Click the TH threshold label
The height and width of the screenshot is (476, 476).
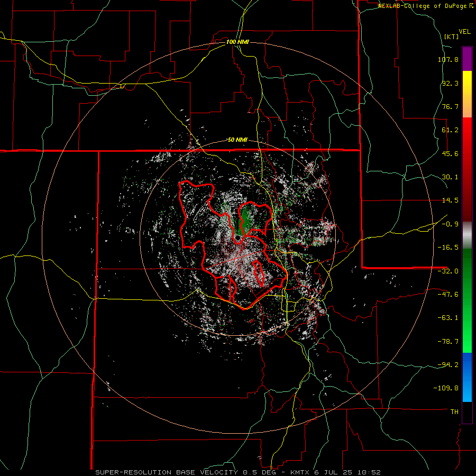pyautogui.click(x=454, y=412)
